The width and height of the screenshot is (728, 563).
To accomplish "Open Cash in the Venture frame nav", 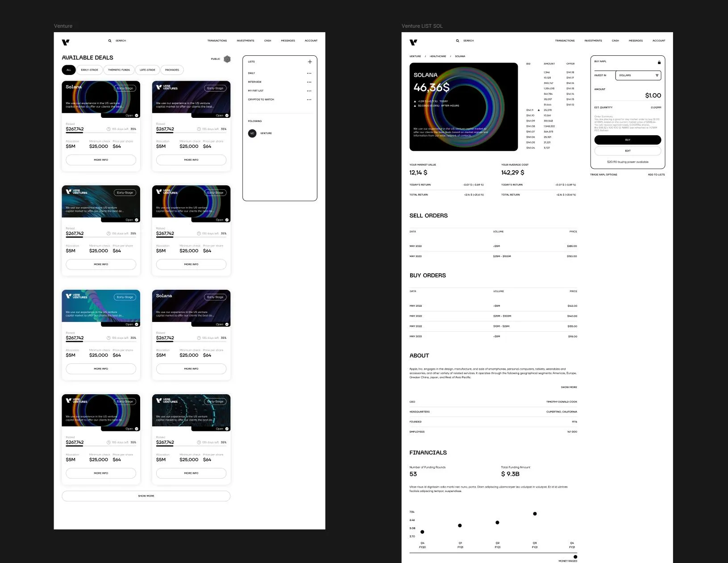I will click(268, 41).
